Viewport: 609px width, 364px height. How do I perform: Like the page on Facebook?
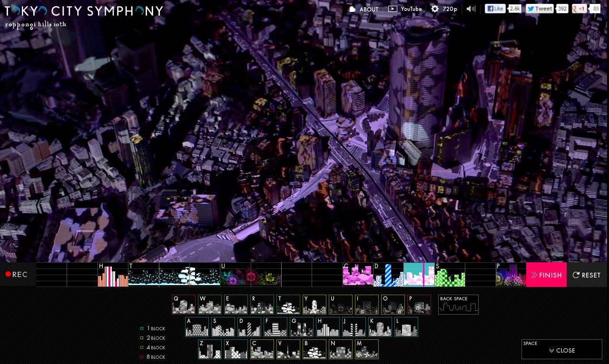[x=495, y=9]
